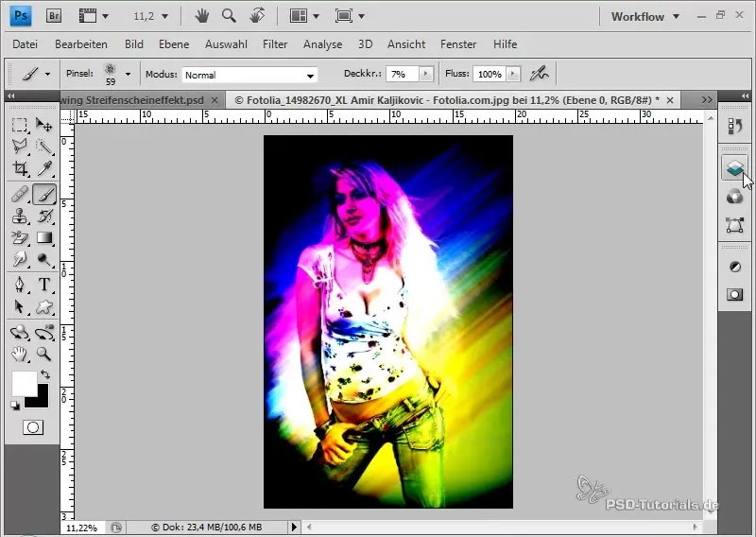Screen dimensions: 756x537
Task: Open the Adjustments panel icon
Action: [x=734, y=267]
